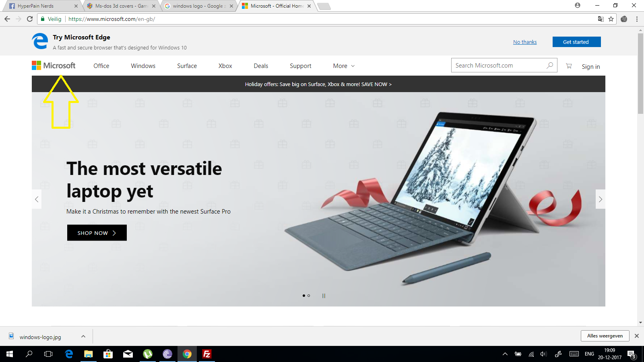Click the Microsoft Edge logo in the banner
Image resolution: width=644 pixels, height=362 pixels.
[x=40, y=41]
